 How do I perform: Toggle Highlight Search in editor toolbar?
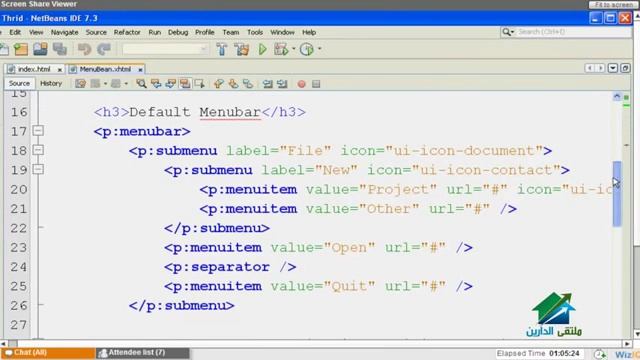pos(185,84)
